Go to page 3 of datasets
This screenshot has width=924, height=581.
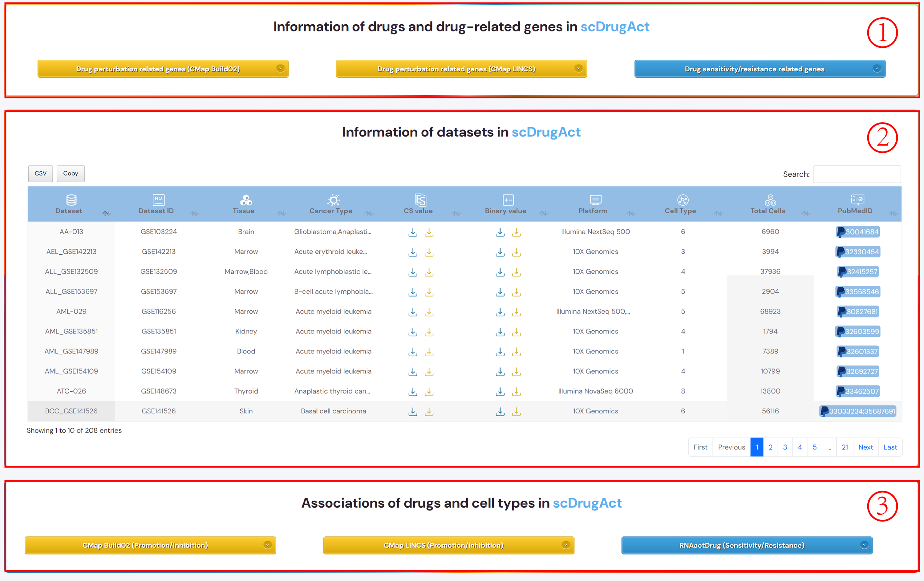(x=785, y=447)
